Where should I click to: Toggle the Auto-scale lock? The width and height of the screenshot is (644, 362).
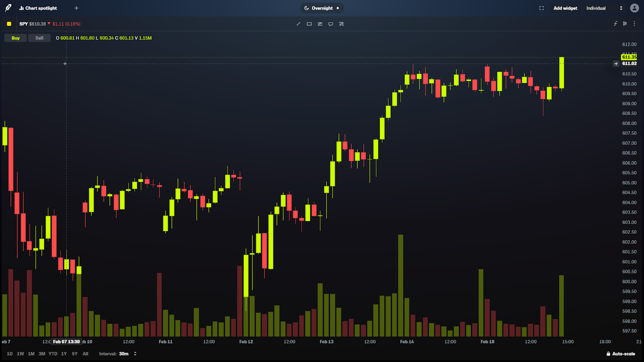pos(621,354)
